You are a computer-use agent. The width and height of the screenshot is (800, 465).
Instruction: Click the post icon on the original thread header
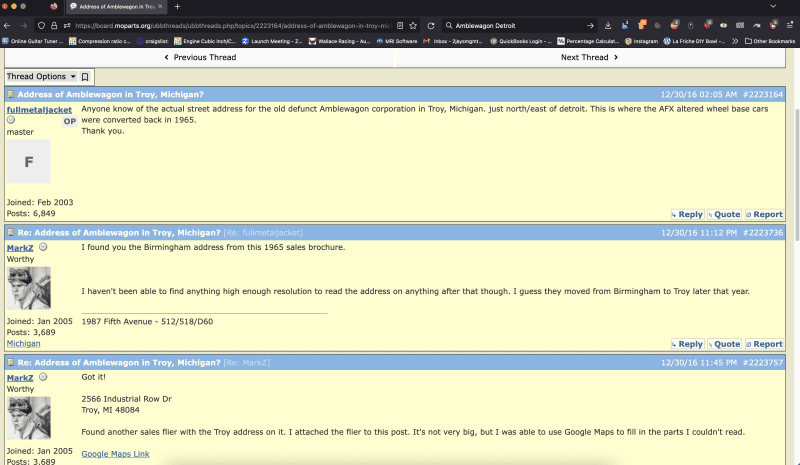(11, 94)
